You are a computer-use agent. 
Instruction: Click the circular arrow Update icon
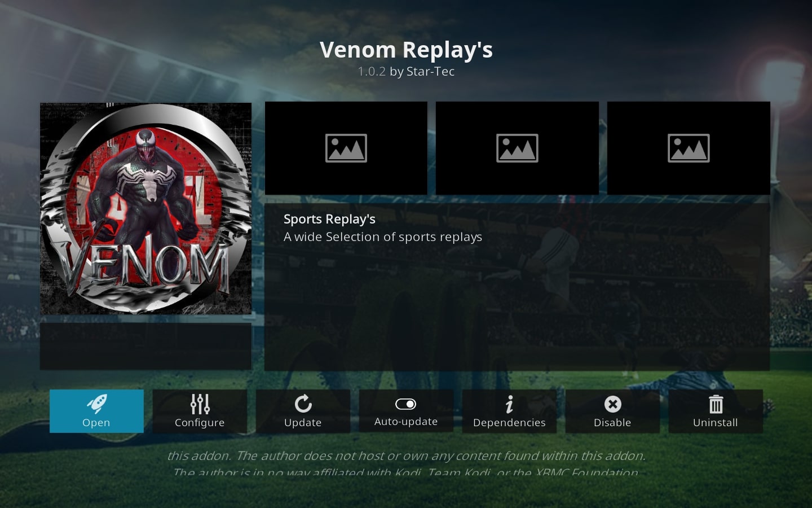click(x=303, y=404)
